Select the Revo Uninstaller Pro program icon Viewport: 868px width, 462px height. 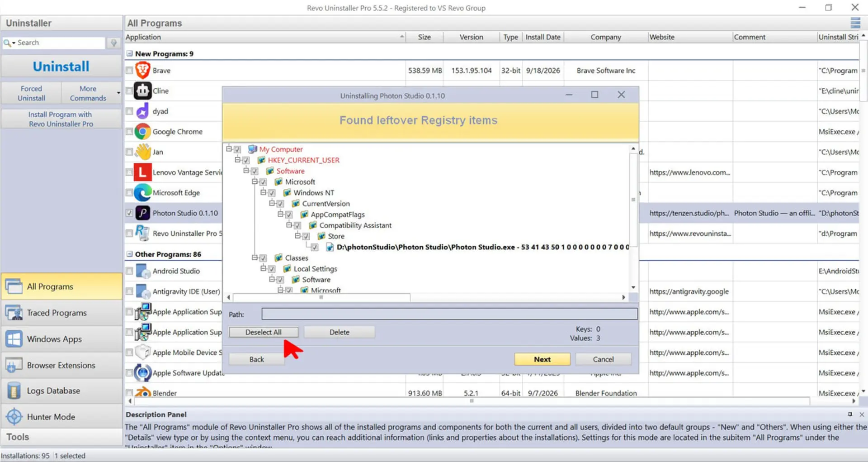(142, 233)
